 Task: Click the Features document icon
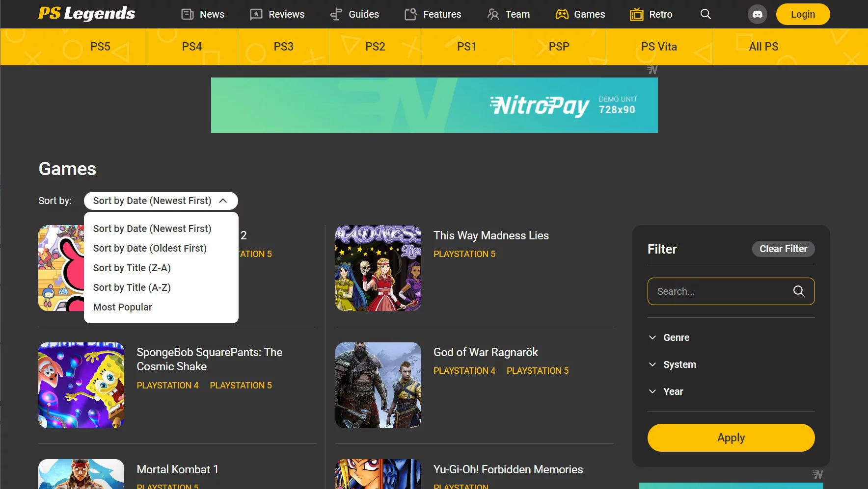[410, 14]
